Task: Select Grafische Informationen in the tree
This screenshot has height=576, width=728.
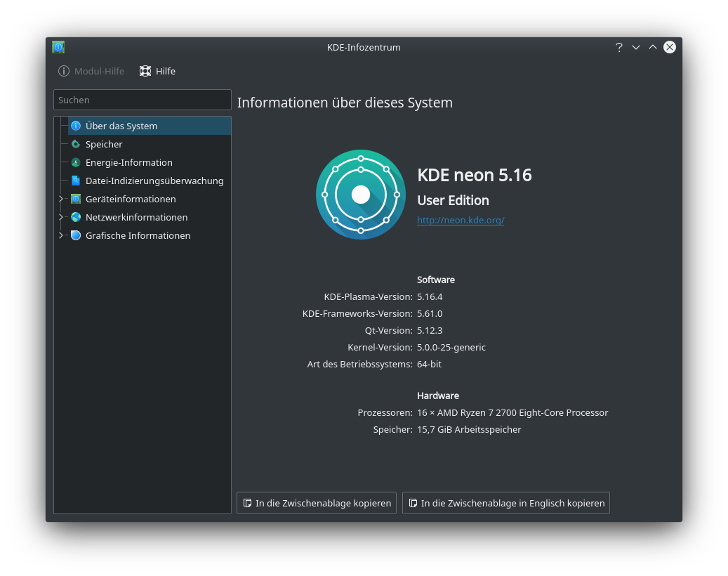Action: pyautogui.click(x=138, y=235)
